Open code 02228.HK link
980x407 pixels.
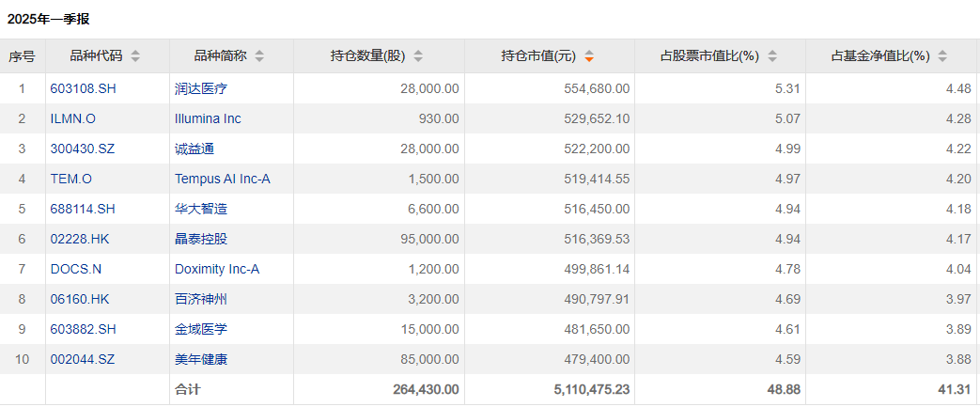80,239
